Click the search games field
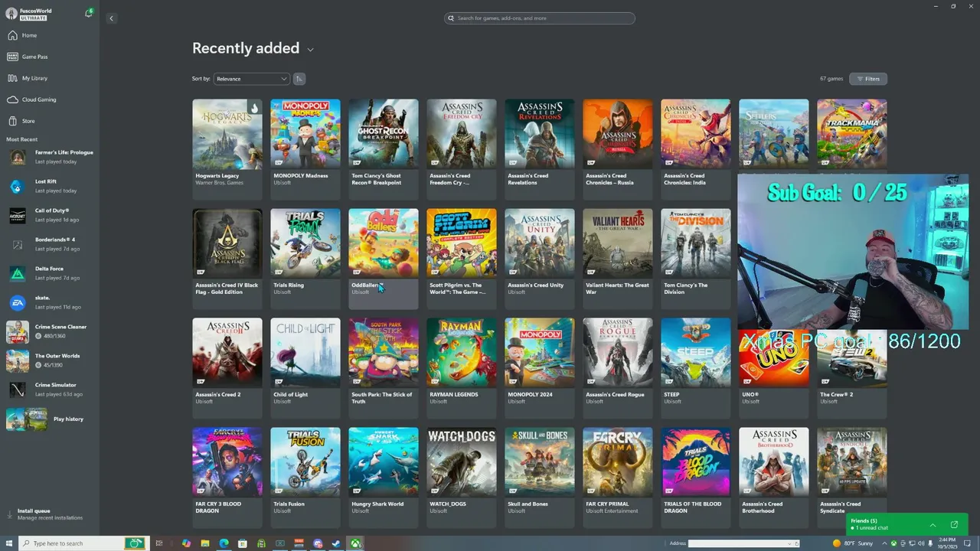This screenshot has width=980, height=551. [540, 18]
